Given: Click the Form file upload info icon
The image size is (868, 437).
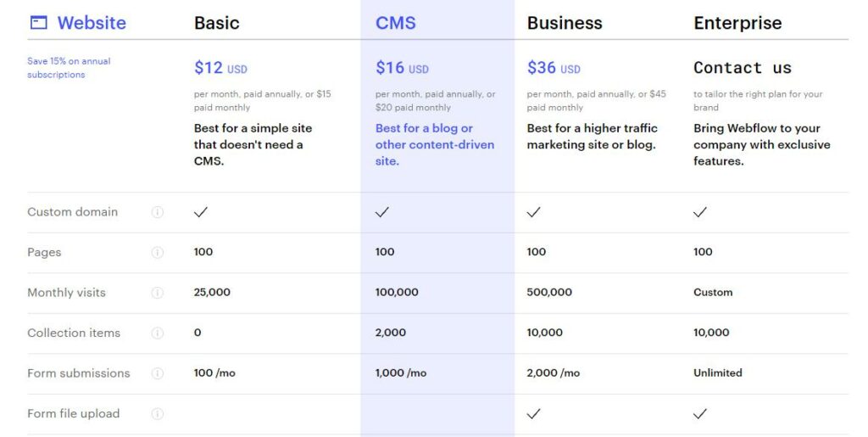Looking at the screenshot, I should point(158,414).
